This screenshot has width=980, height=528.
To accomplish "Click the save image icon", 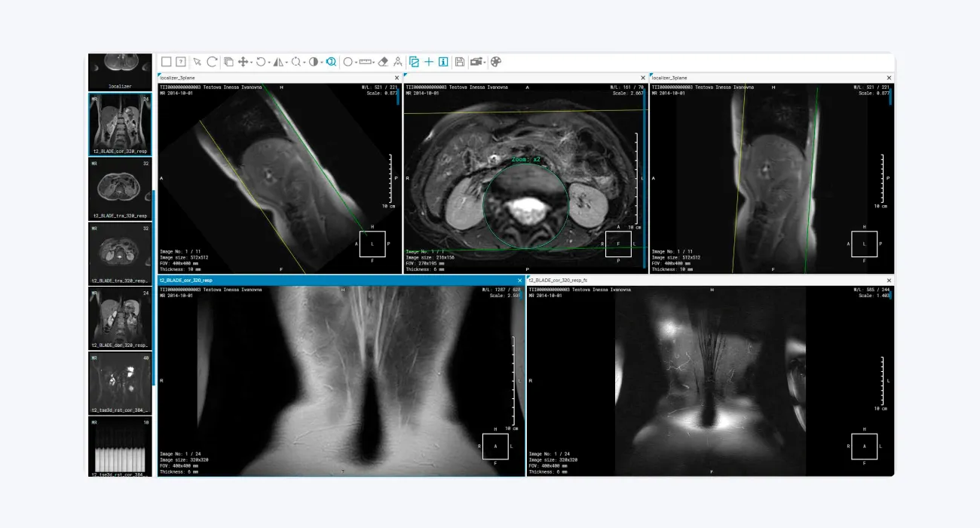I will pyautogui.click(x=459, y=62).
